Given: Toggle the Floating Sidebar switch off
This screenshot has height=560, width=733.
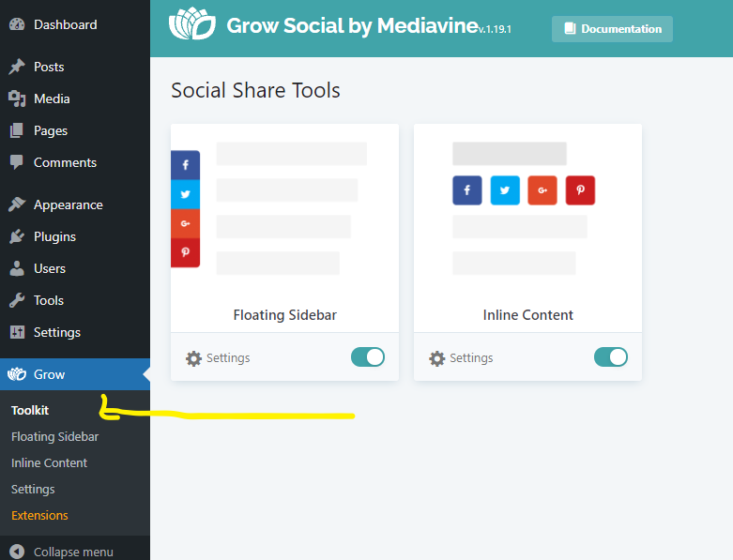Looking at the screenshot, I should coord(368,357).
